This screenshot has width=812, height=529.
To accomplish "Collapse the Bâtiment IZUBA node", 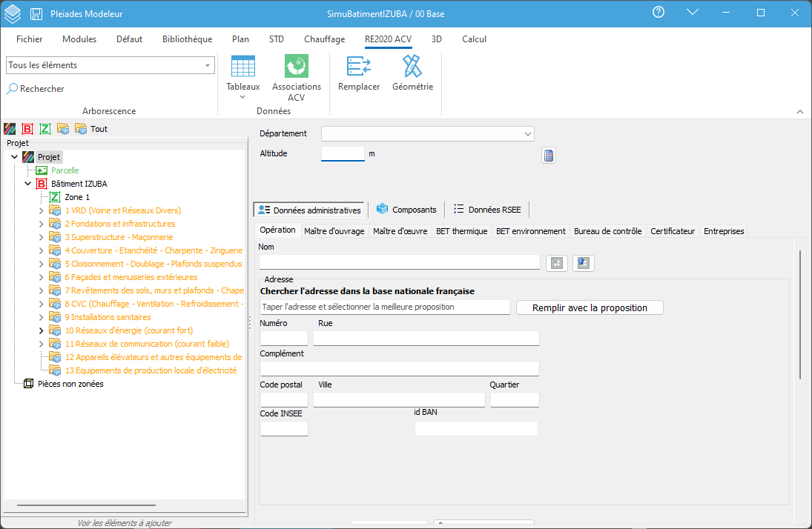I will tap(28, 184).
